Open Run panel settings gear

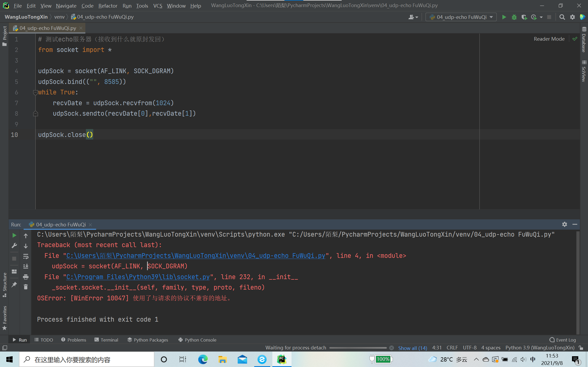click(564, 224)
